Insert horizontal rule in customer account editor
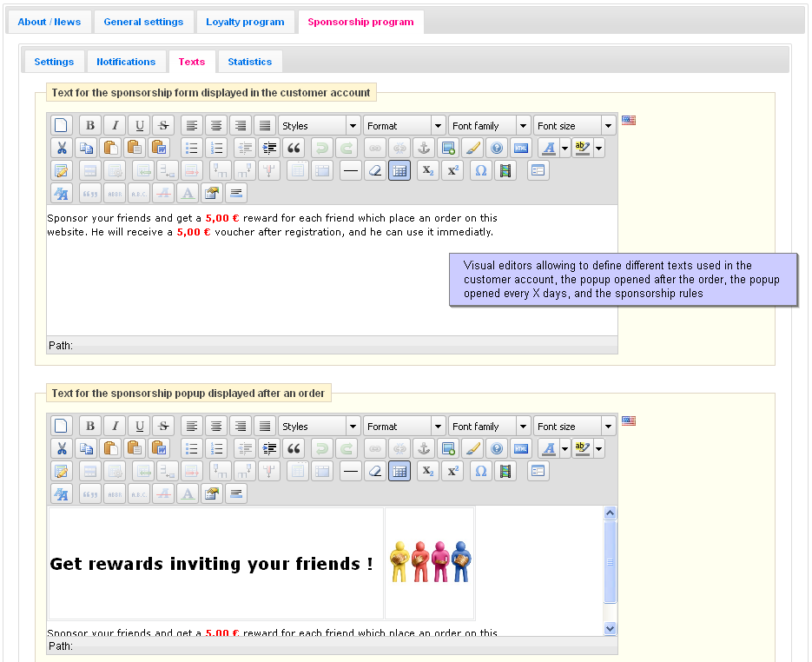812x662 pixels. (x=351, y=170)
